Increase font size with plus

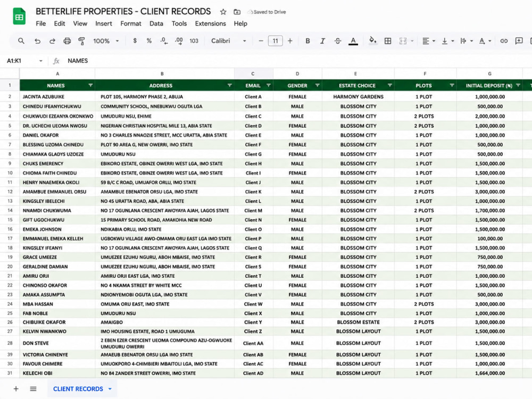[290, 41]
